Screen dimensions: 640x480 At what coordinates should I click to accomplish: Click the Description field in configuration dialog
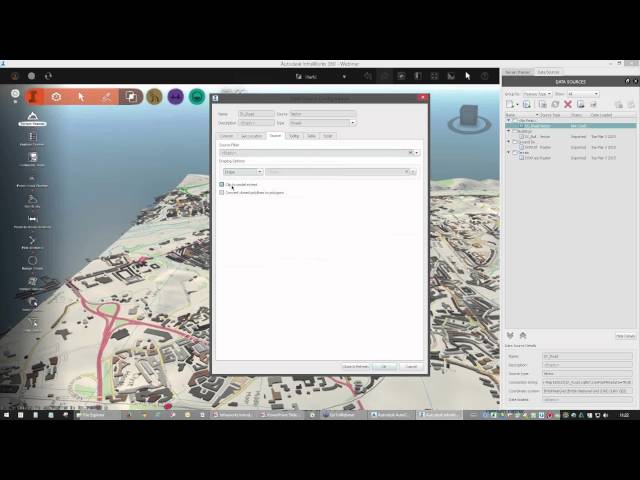coord(256,122)
